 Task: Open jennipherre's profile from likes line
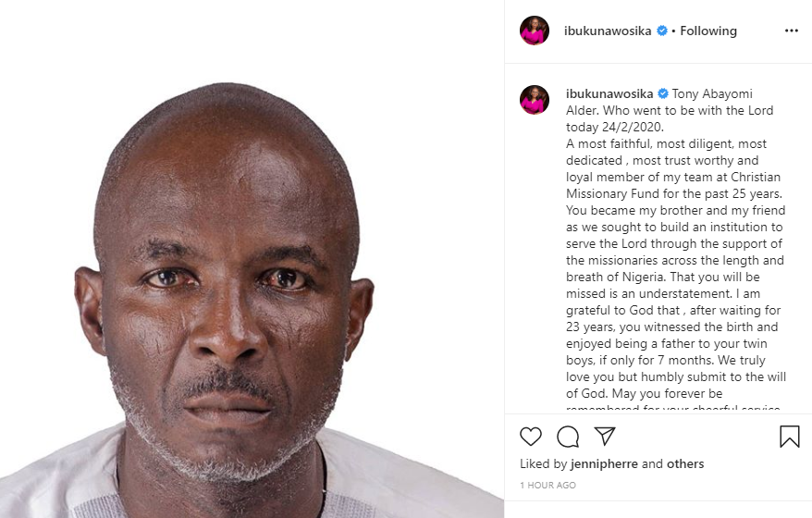[604, 463]
